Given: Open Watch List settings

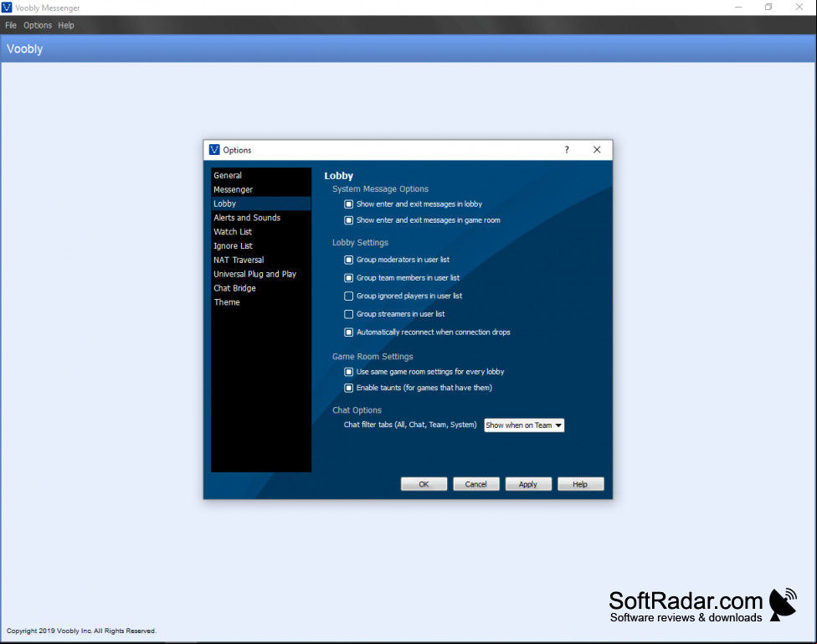Looking at the screenshot, I should pos(261,231).
